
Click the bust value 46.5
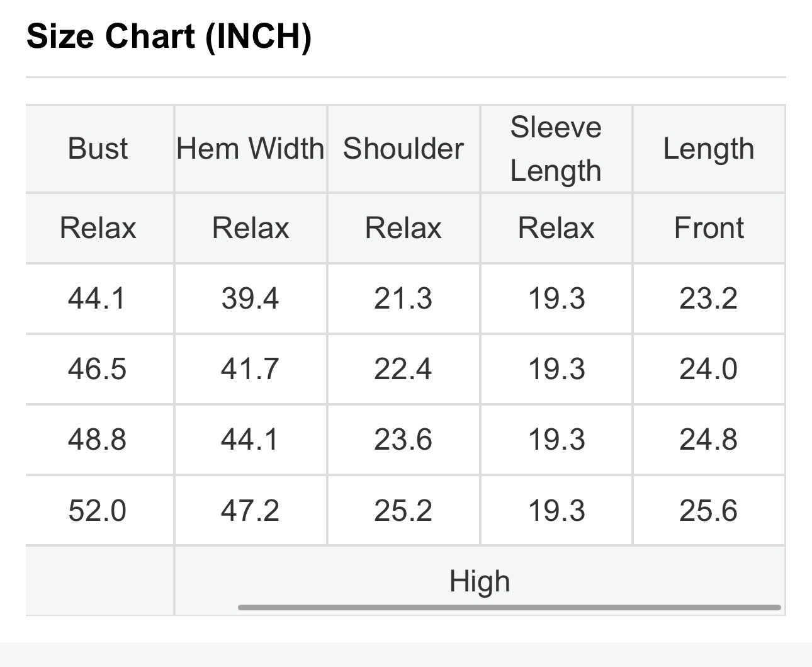[x=98, y=368]
